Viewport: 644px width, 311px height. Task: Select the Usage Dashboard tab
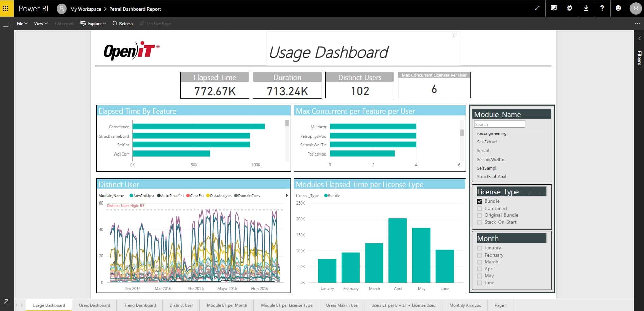coord(49,305)
